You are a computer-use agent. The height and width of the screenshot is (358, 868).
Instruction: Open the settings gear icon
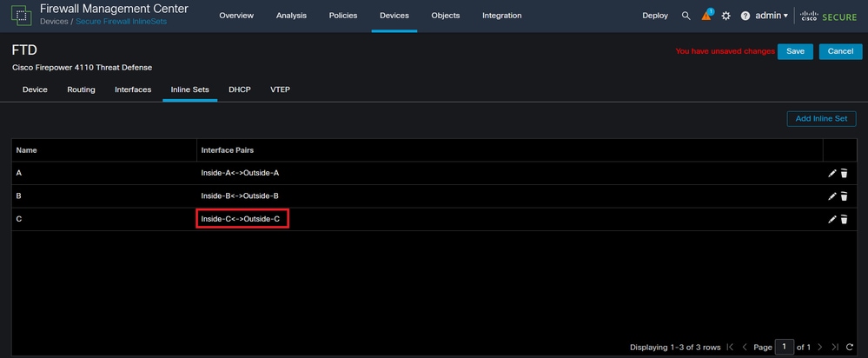[x=726, y=16]
